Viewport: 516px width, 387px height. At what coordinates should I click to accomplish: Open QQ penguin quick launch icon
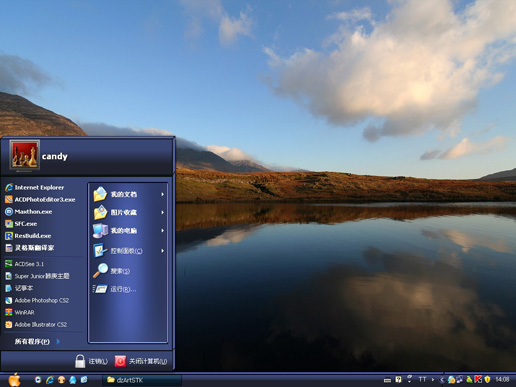73,380
